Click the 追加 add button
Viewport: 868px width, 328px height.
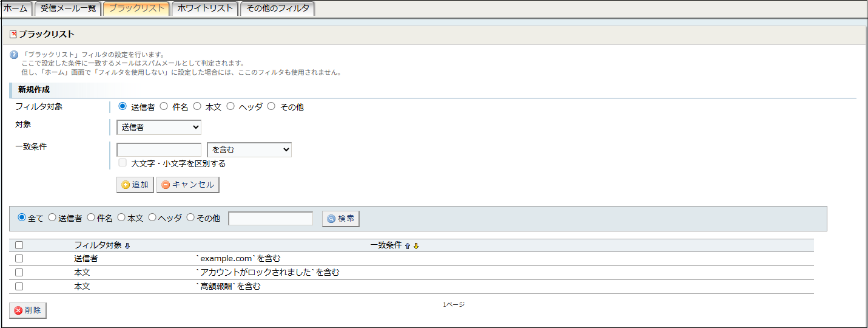click(135, 185)
